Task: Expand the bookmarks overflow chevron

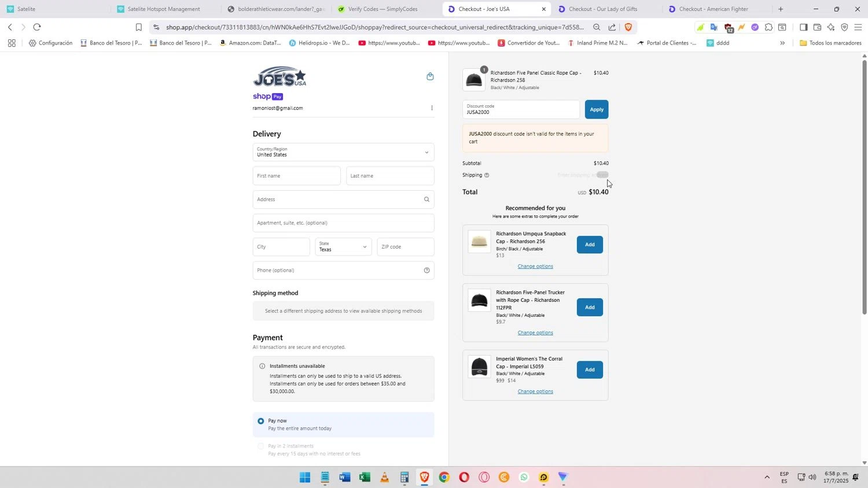Action: 782,43
